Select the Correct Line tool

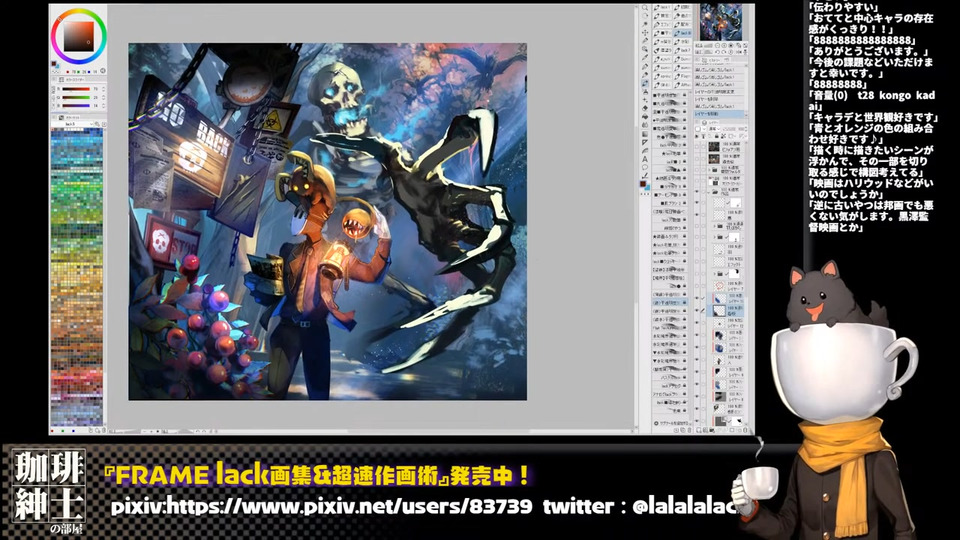(x=645, y=176)
